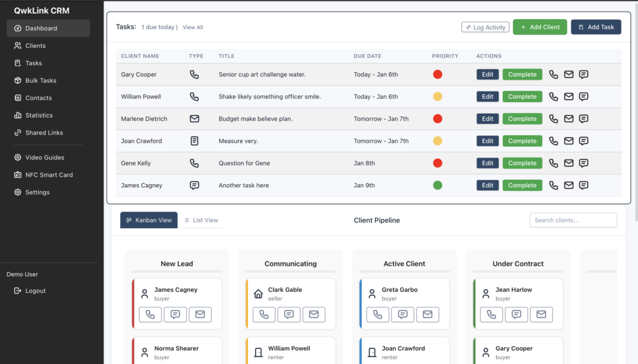This screenshot has width=638, height=364.
Task: Call Joan Crawford from the task row actions
Action: click(553, 141)
